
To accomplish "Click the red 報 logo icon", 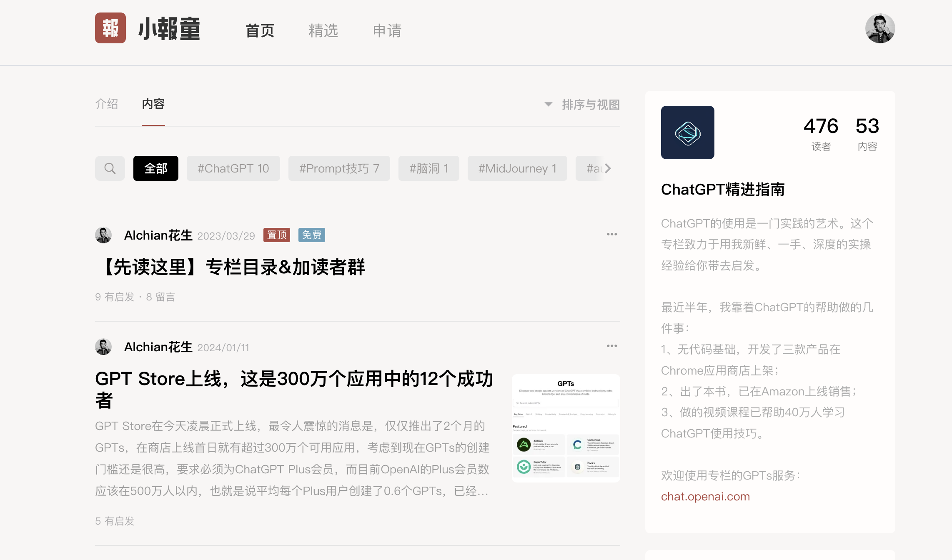I will coord(110,28).
